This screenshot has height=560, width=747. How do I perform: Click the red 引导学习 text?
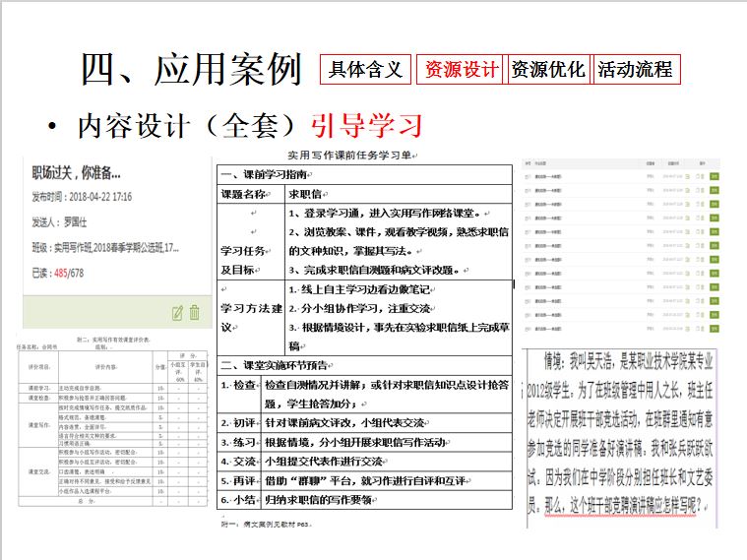[x=366, y=125]
